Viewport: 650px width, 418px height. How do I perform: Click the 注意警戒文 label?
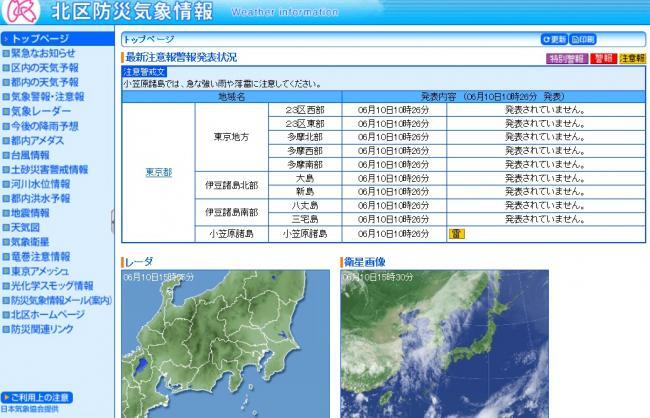click(x=144, y=72)
